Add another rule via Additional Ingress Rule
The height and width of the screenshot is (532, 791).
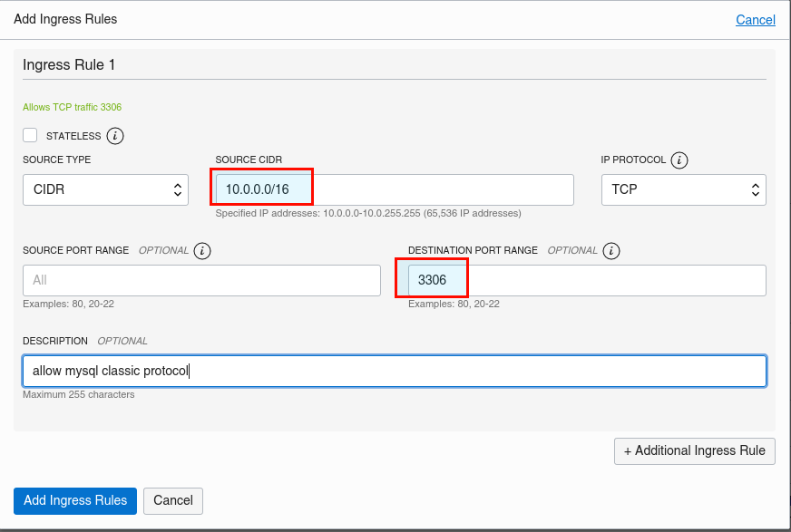(695, 451)
